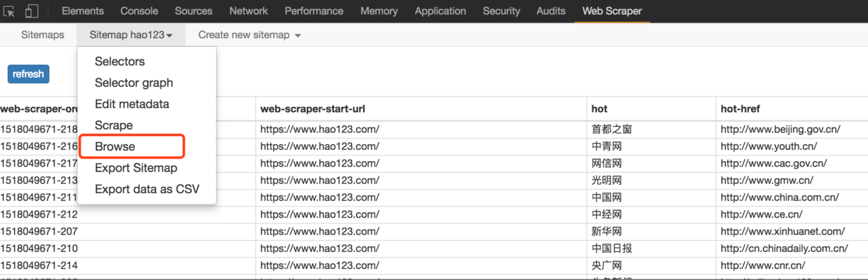
Task: Click the inspect element cursor icon
Action: (x=10, y=11)
